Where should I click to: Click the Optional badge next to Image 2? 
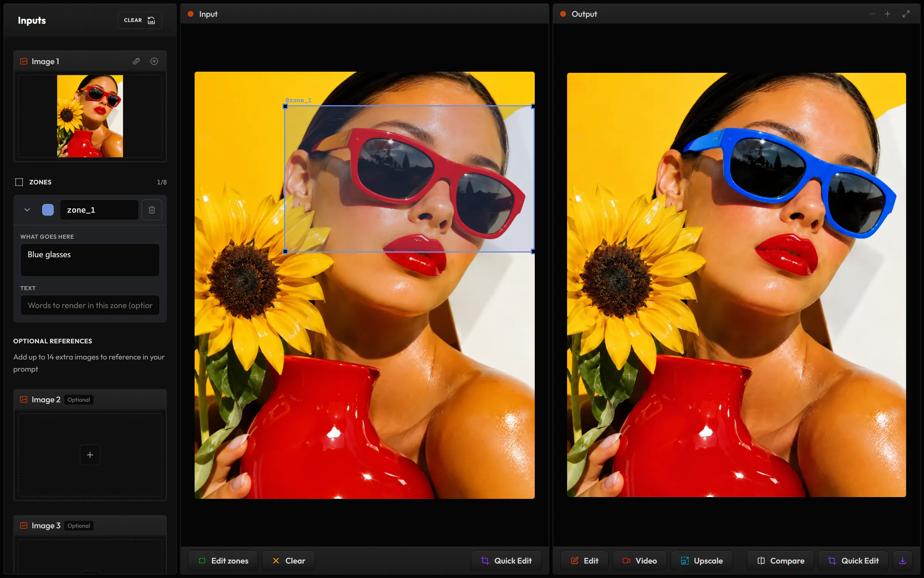[x=79, y=400]
